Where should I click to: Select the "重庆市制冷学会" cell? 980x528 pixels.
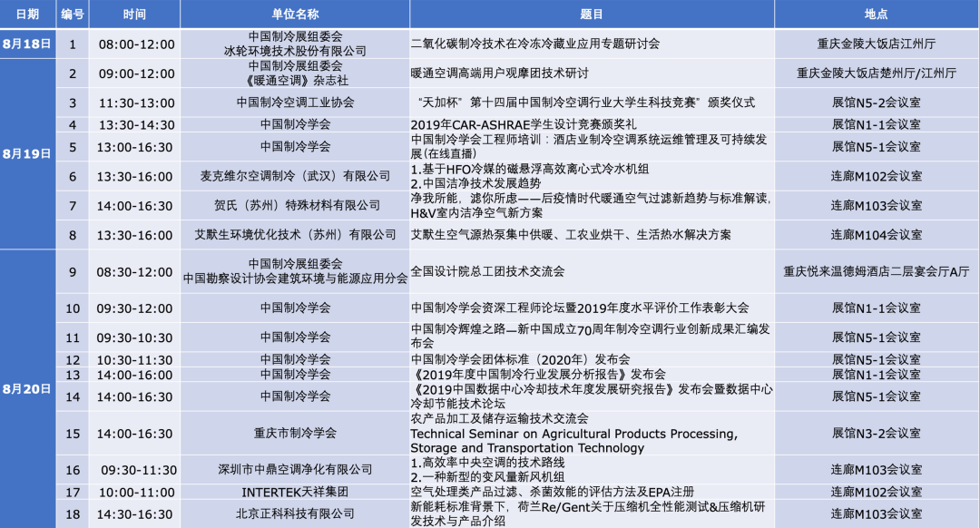pos(295,433)
